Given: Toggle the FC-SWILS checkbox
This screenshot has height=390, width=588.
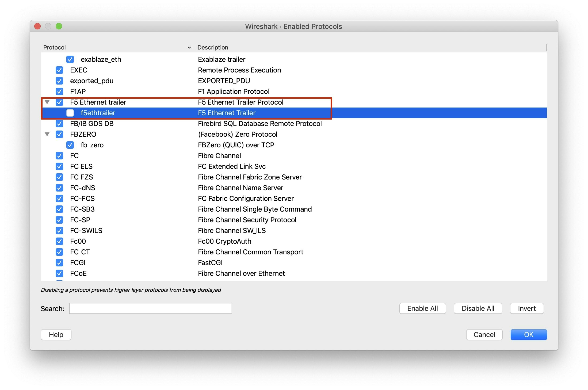Looking at the screenshot, I should point(59,231).
